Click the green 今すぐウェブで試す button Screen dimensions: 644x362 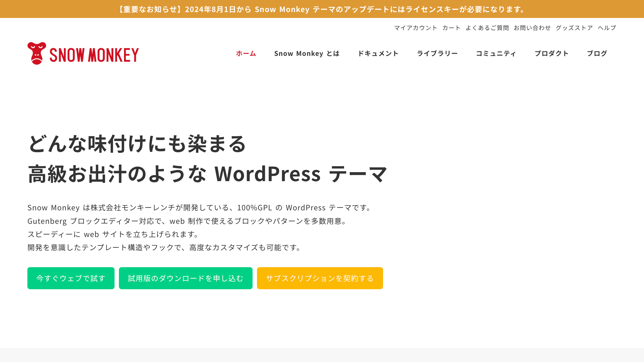pos(71,278)
